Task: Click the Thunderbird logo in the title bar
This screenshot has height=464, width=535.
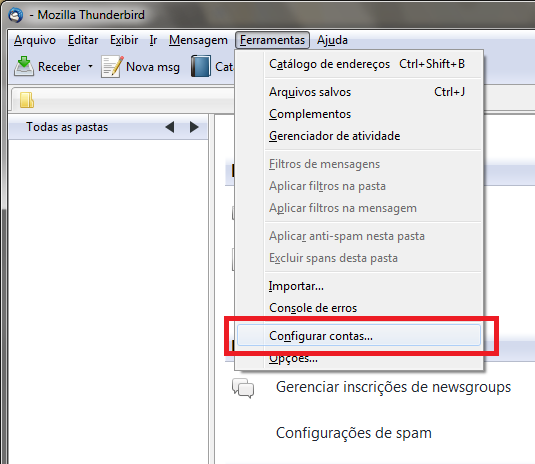Action: [x=16, y=15]
